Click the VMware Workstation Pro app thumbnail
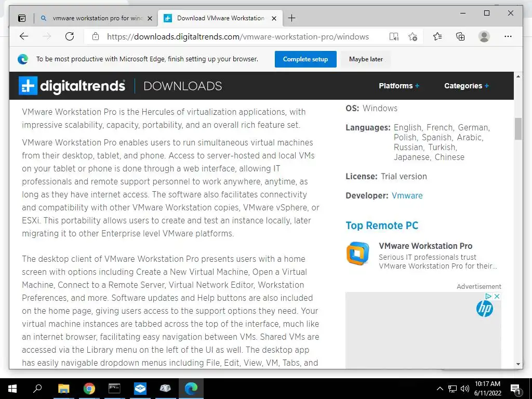The width and height of the screenshot is (532, 399). pos(357,254)
